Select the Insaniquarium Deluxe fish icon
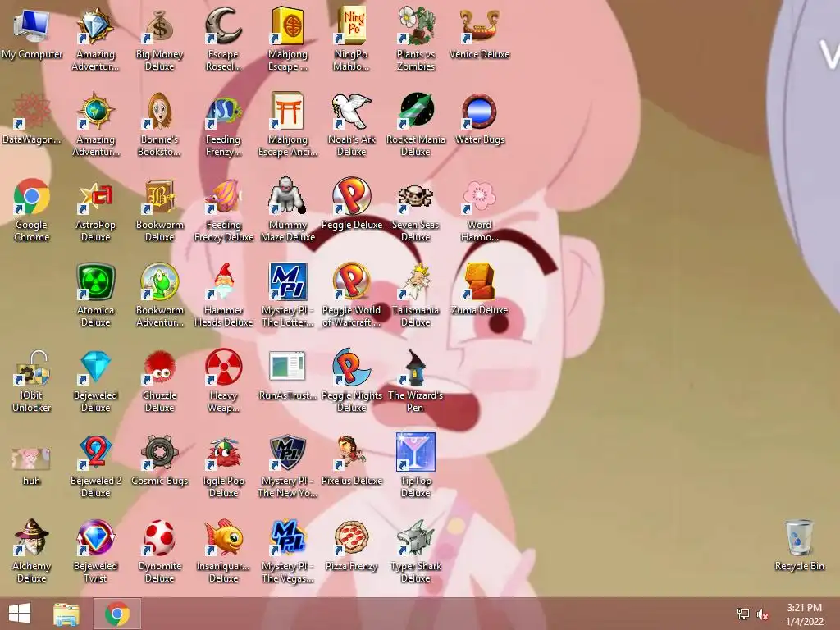Screen dimensions: 840x630 pos(223,537)
